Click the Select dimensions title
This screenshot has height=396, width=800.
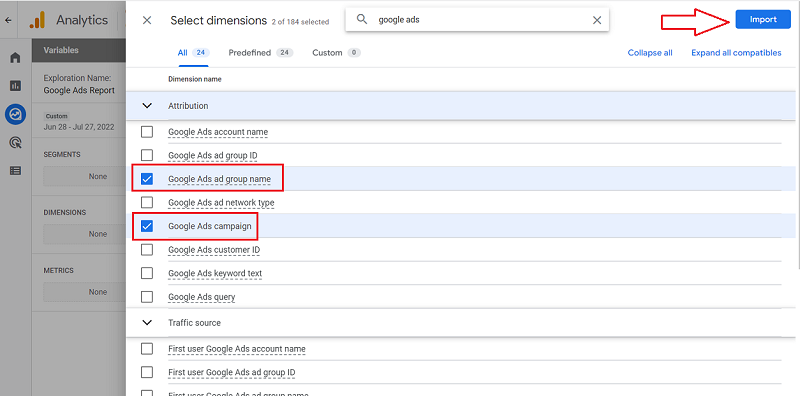coord(218,20)
